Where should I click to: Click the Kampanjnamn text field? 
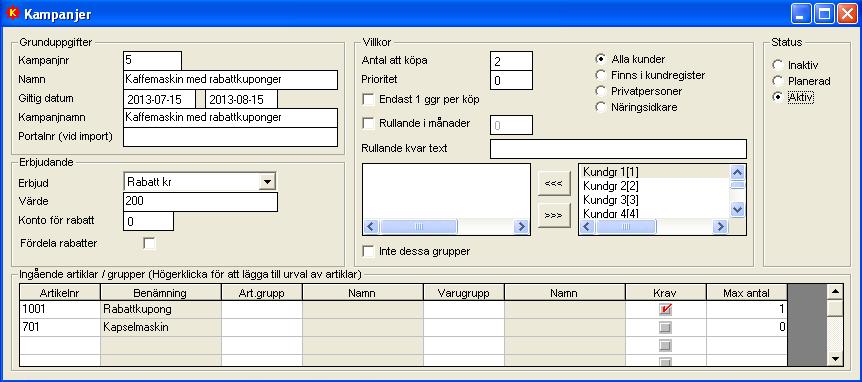pos(230,118)
